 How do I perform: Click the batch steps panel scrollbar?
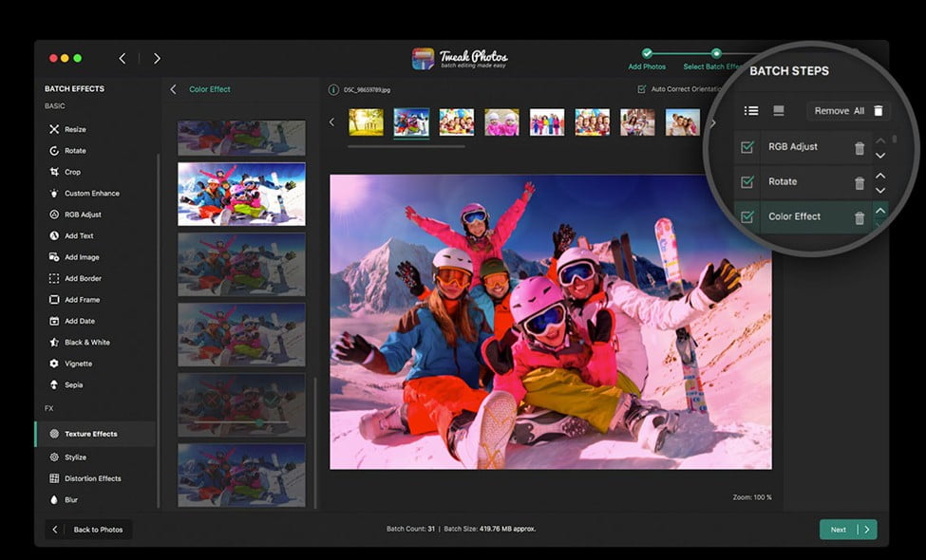[895, 140]
